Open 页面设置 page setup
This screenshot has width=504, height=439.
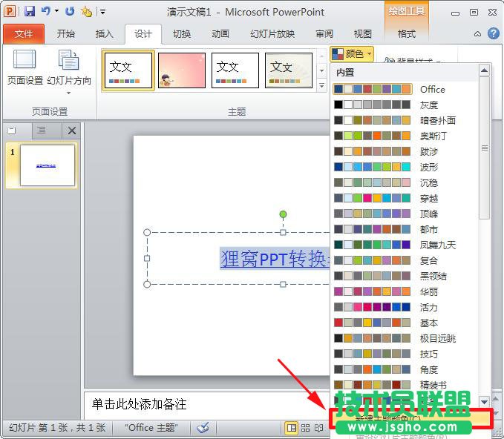[x=24, y=67]
